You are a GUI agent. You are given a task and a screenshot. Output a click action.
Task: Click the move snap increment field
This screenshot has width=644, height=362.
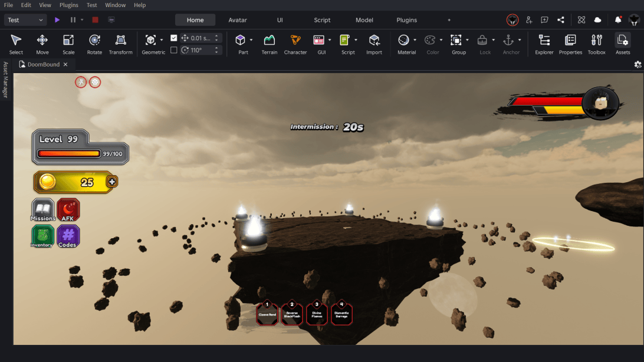coord(201,38)
